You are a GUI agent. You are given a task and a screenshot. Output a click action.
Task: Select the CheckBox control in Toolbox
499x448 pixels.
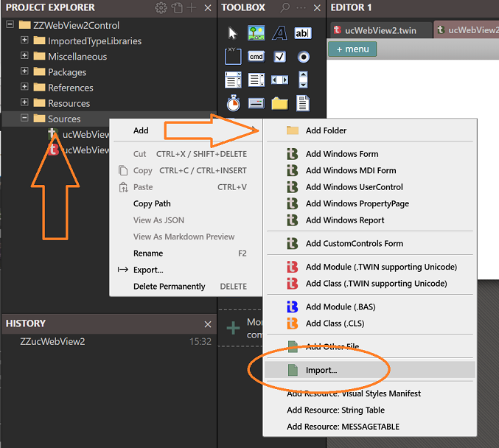point(279,57)
